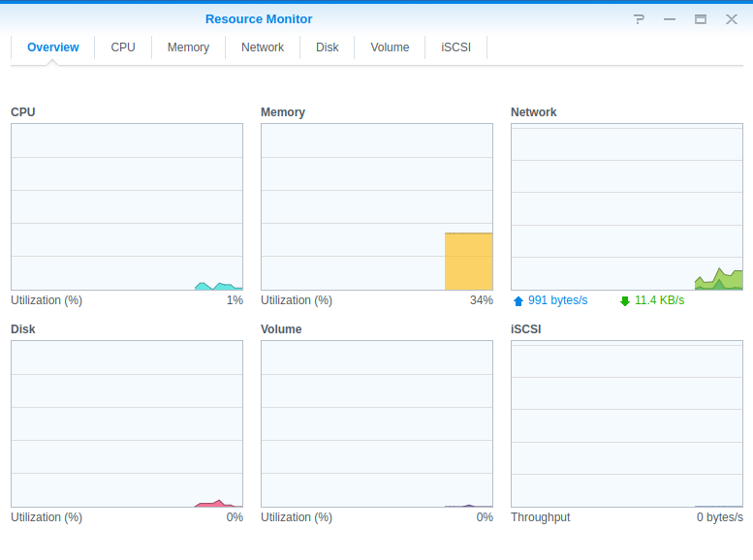
Task: Switch to the Memory tab
Action: (188, 47)
